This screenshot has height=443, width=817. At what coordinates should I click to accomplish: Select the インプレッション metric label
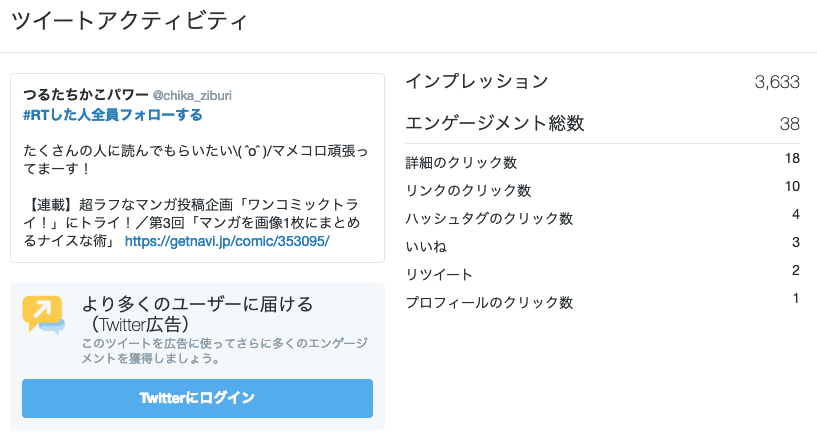477,81
